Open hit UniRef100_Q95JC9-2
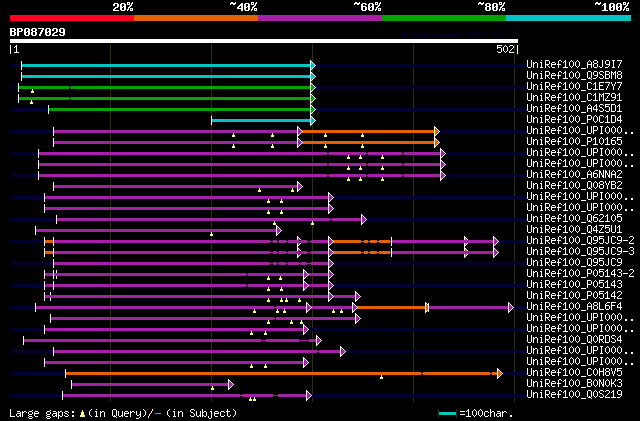The height and width of the screenshot is (421, 640). pyautogui.click(x=580, y=241)
